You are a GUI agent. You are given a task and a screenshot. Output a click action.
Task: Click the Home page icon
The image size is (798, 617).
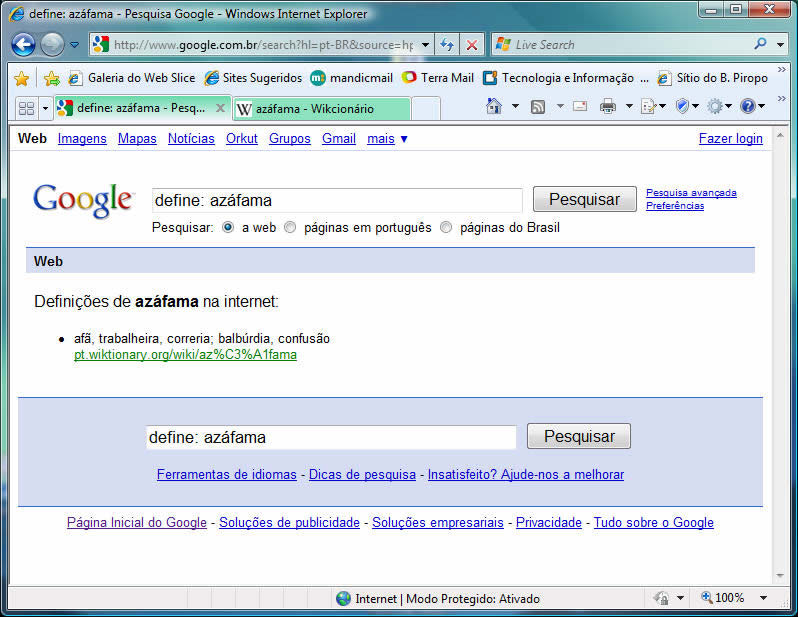point(494,106)
